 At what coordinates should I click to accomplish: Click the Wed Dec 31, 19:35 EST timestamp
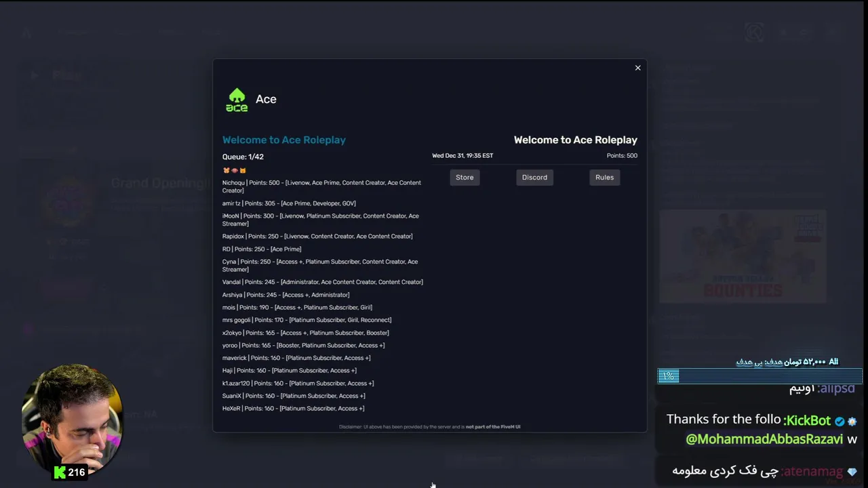coord(462,156)
